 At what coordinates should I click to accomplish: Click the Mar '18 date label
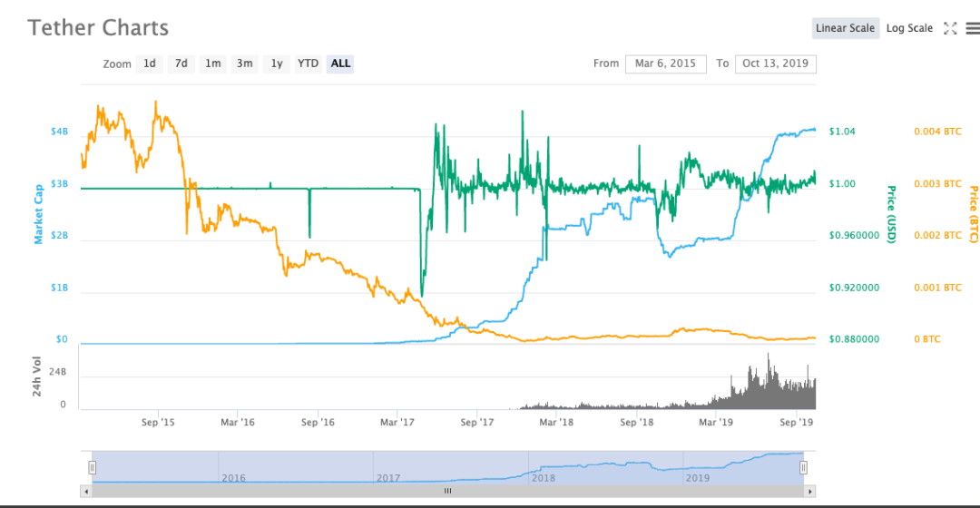556,423
